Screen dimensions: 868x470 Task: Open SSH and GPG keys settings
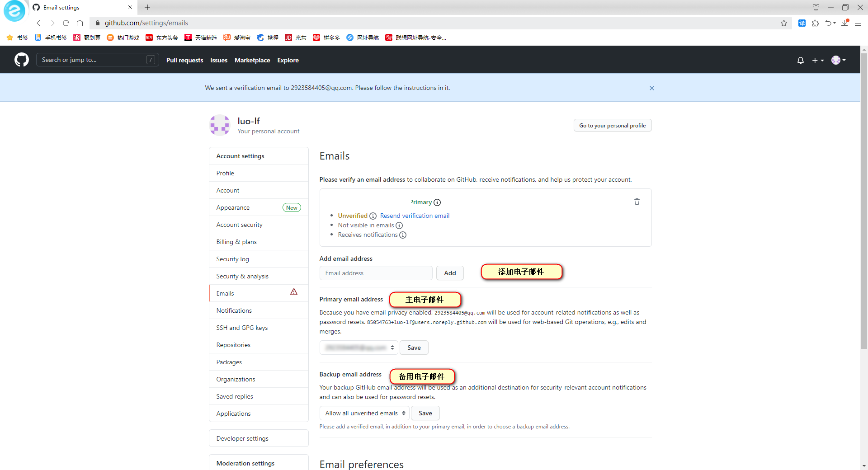point(259,328)
